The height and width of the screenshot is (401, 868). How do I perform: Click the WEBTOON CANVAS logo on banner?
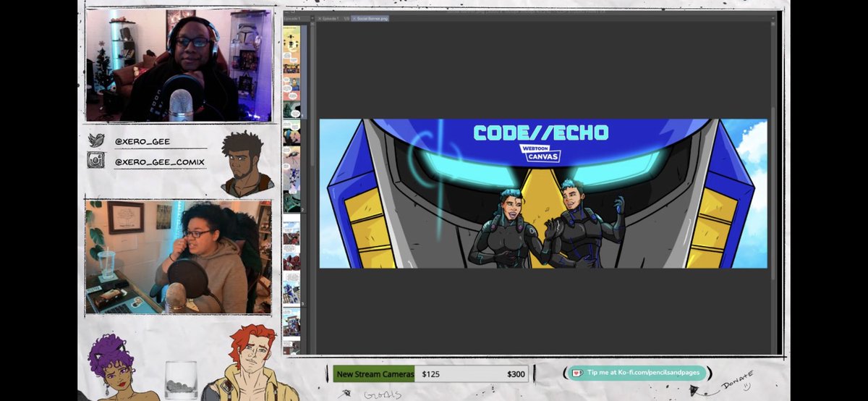coord(540,152)
